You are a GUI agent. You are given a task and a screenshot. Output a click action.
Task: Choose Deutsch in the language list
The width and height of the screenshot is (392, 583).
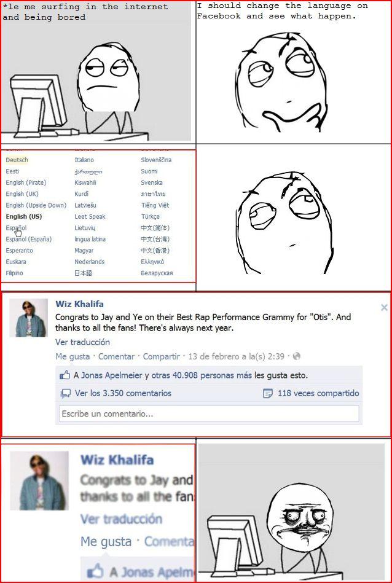coord(17,160)
